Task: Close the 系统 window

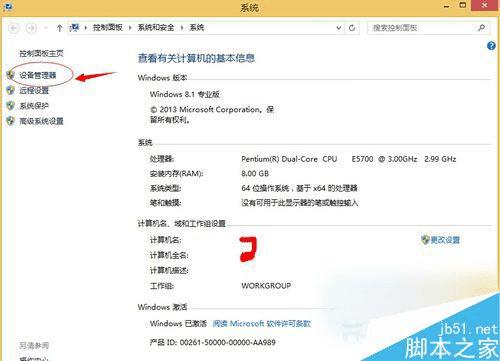Action: pos(485,5)
